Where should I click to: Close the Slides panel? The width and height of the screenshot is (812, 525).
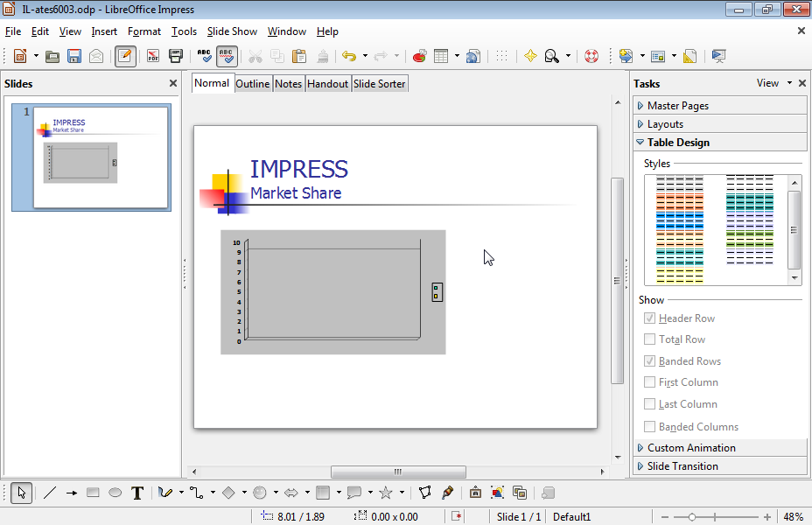click(x=173, y=83)
